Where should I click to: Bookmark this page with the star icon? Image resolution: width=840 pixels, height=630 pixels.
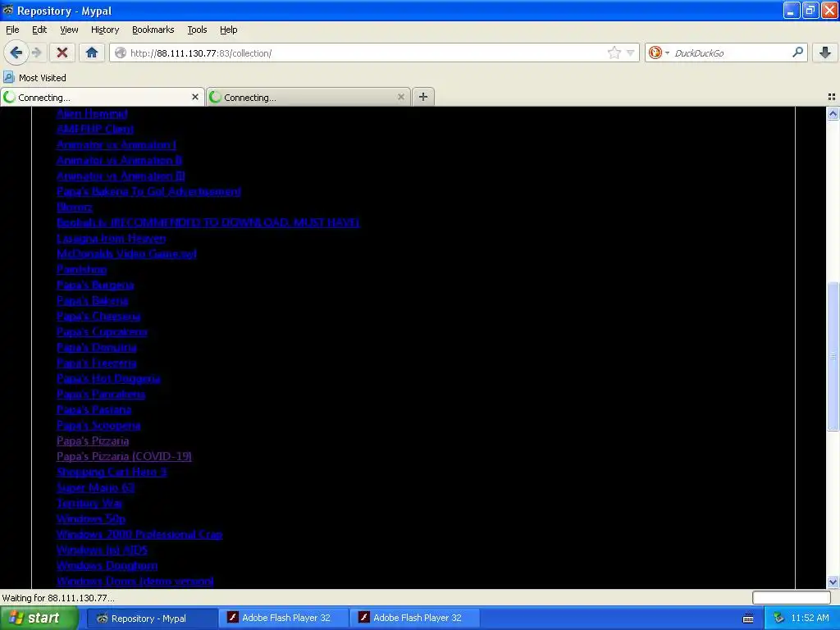tap(614, 52)
